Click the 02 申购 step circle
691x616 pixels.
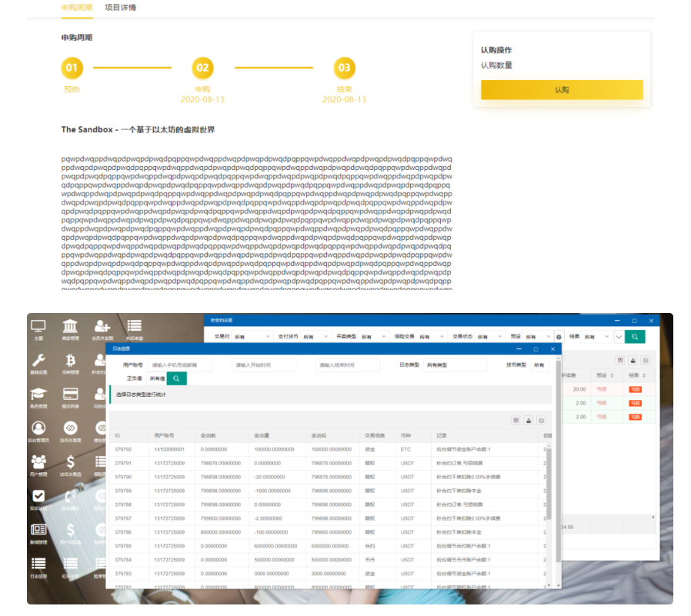(x=202, y=68)
